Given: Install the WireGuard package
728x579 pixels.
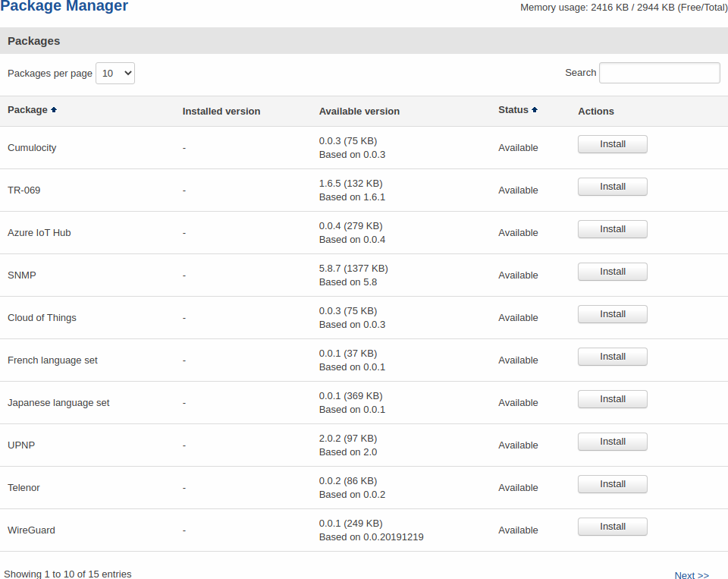Looking at the screenshot, I should click(x=612, y=527).
